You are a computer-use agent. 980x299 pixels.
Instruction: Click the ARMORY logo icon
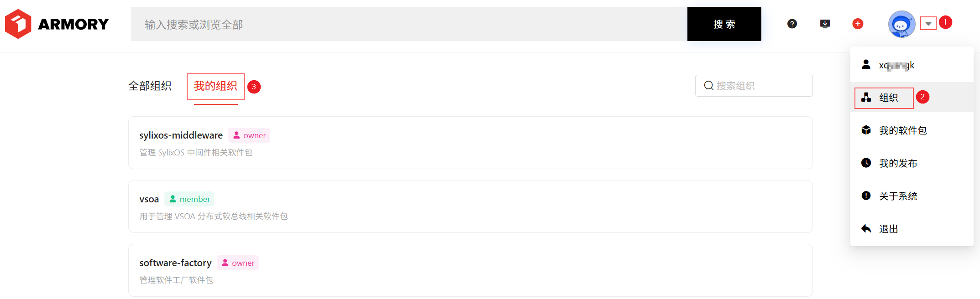click(18, 24)
